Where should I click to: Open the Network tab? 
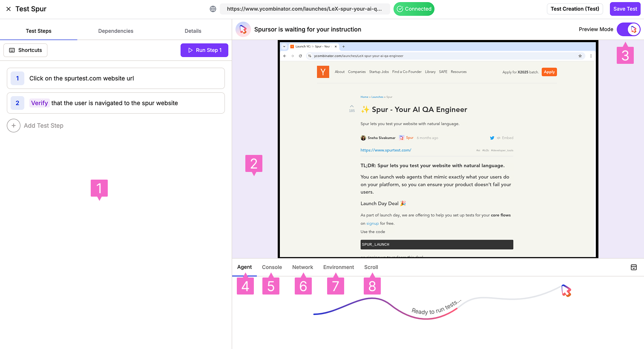(302, 267)
